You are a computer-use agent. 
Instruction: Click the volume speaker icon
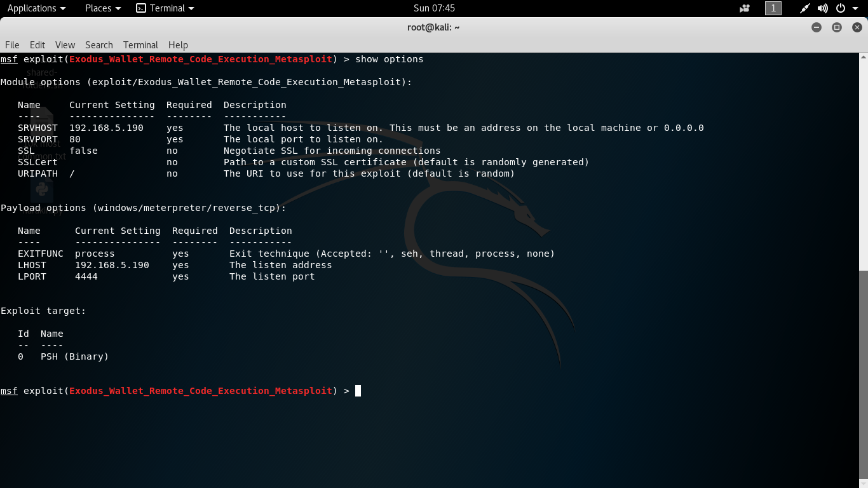823,8
